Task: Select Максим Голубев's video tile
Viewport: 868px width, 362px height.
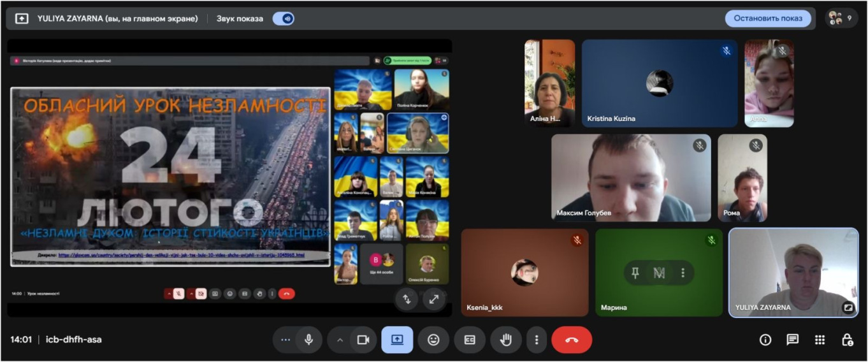Action: point(630,177)
